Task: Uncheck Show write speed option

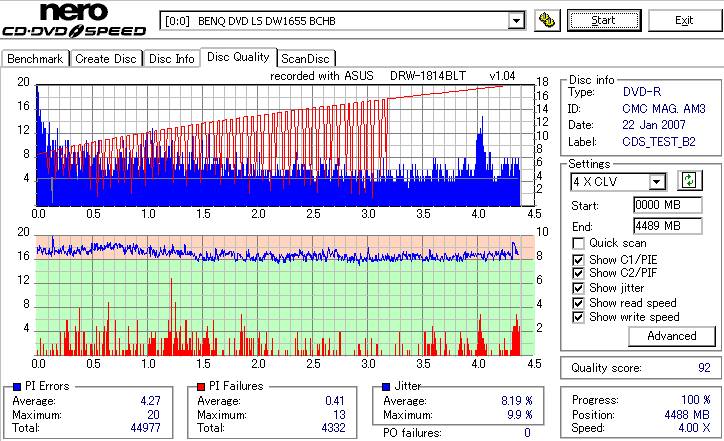Action: point(578,317)
